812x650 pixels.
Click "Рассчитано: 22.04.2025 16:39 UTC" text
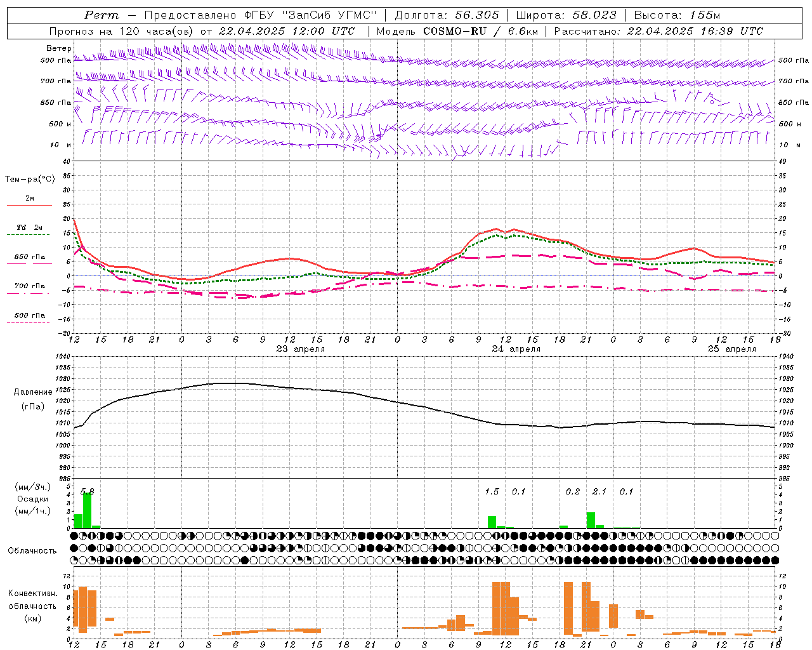(658, 31)
